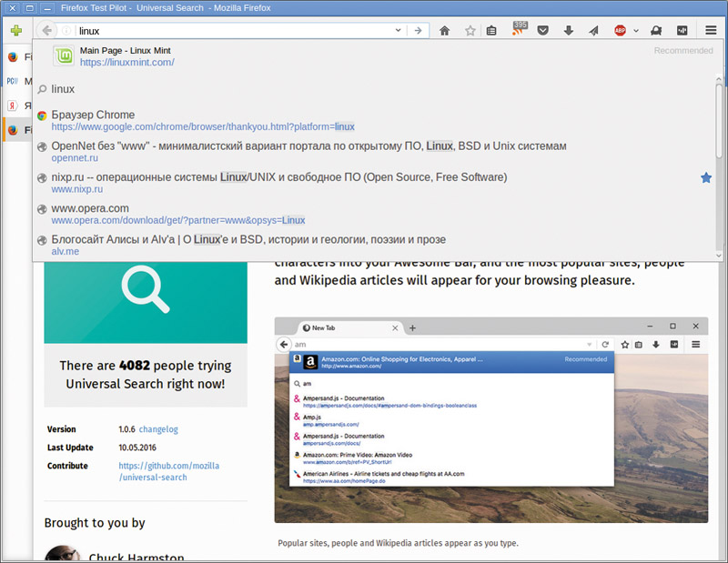Open the Adblock Plus icon
Viewport: 728px width, 563px height.
click(x=620, y=31)
